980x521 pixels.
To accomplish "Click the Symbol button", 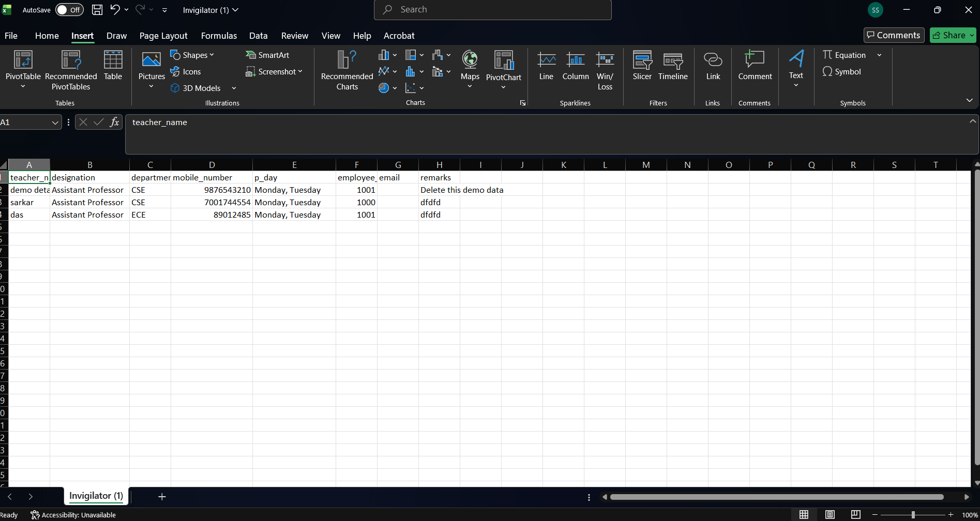I will pyautogui.click(x=842, y=72).
